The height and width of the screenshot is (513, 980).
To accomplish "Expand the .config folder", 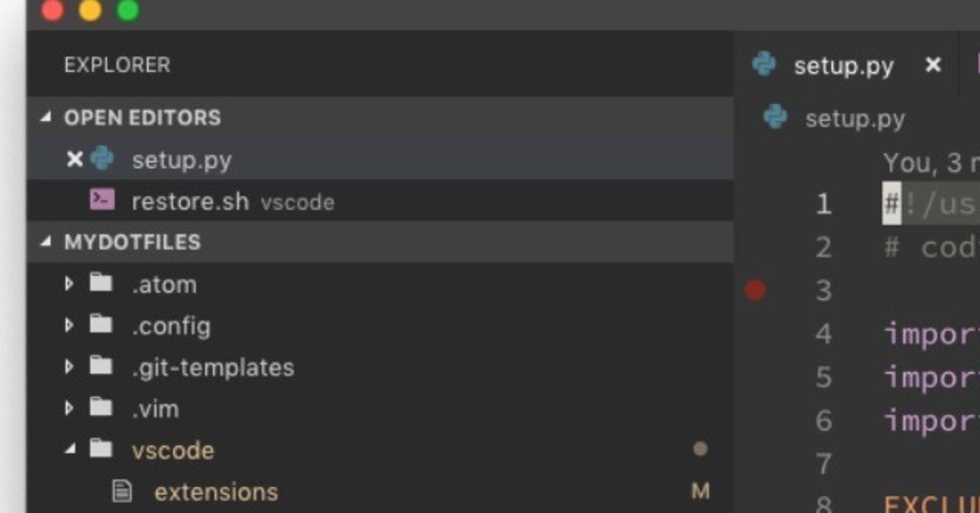I will (x=69, y=325).
